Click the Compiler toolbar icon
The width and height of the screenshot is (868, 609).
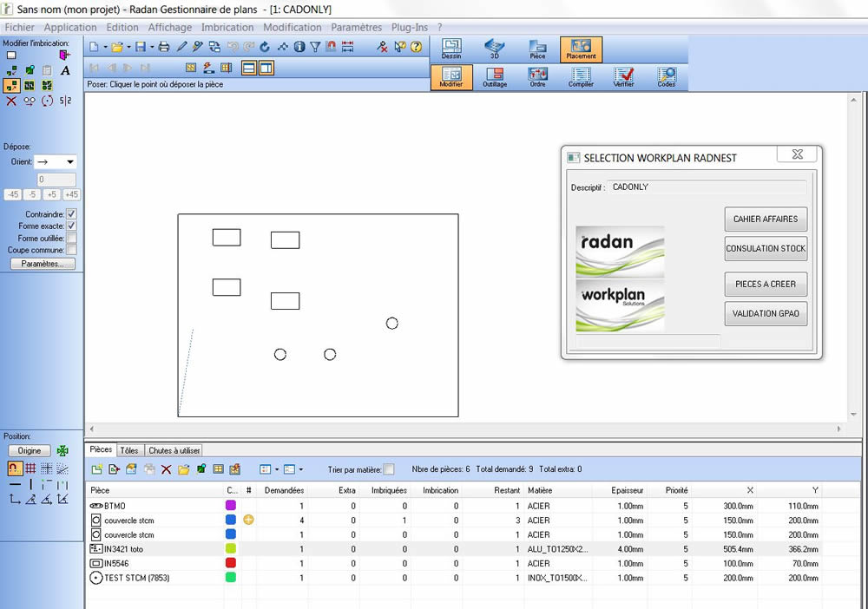point(581,76)
